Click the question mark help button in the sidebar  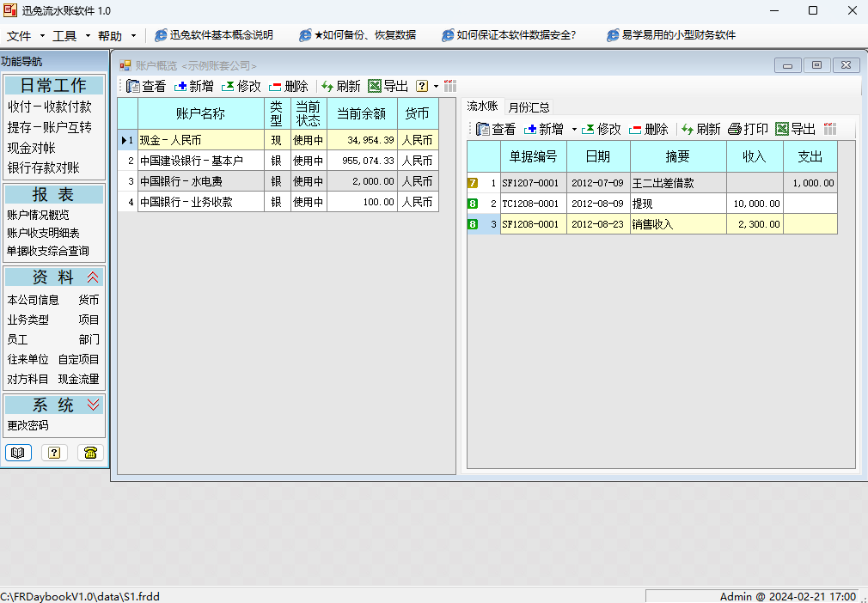click(54, 453)
